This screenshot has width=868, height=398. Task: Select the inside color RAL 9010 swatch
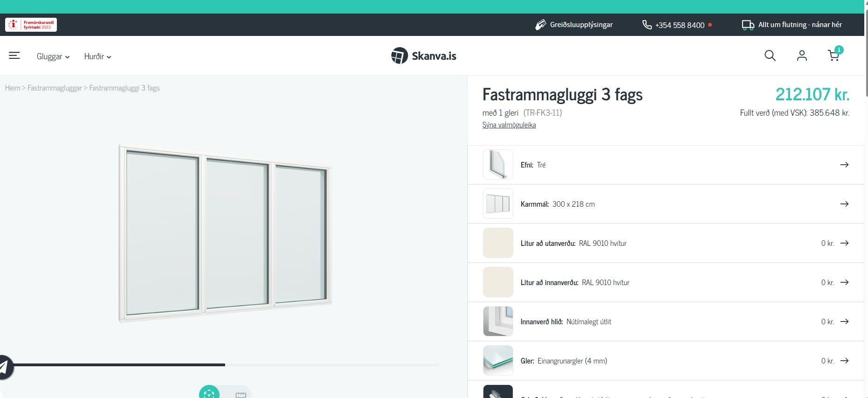click(x=498, y=282)
